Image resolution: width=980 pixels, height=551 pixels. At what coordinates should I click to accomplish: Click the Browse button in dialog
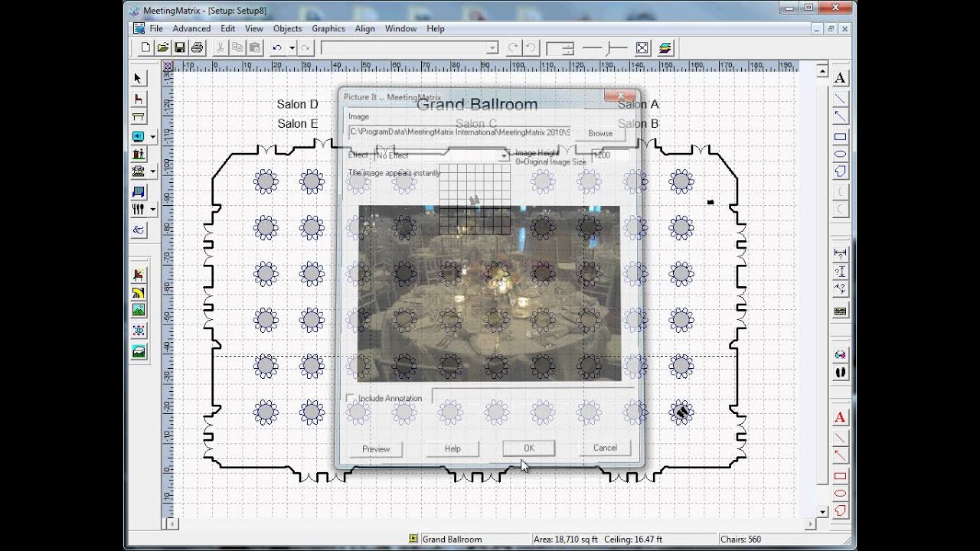(x=600, y=133)
